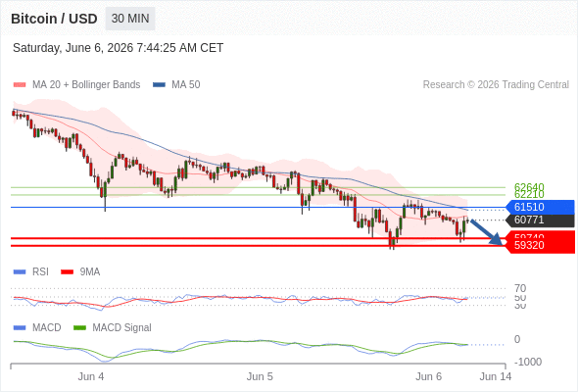This screenshot has width=578, height=392.
Task: Click the red 59320 support price tag
Action: coord(540,245)
